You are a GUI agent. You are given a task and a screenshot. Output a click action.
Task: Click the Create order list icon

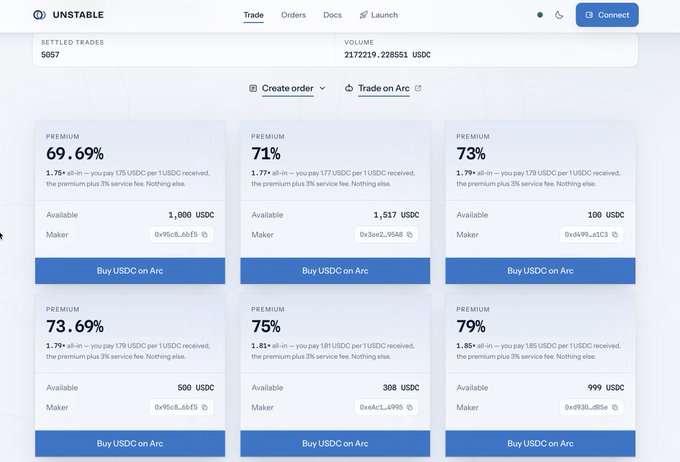tap(253, 88)
